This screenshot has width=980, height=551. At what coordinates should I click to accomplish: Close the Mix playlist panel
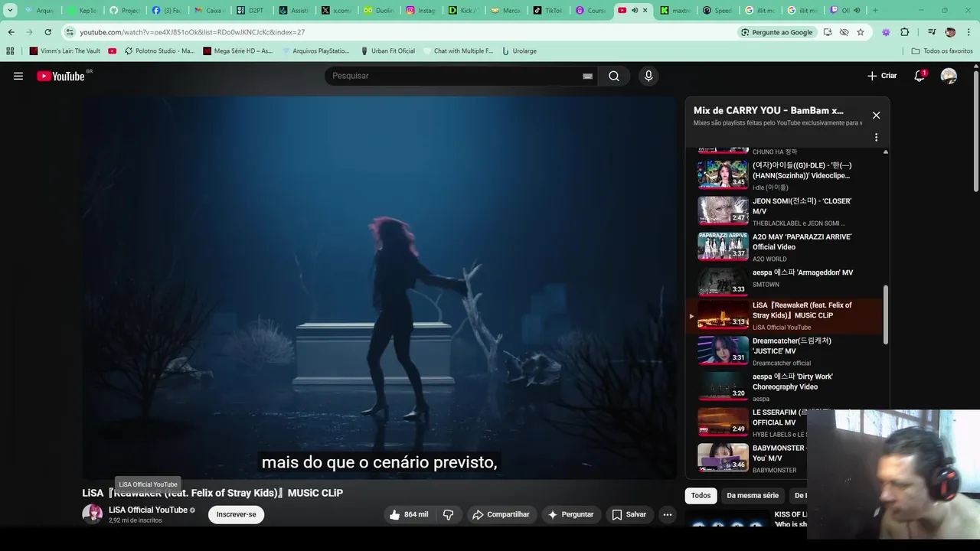876,116
